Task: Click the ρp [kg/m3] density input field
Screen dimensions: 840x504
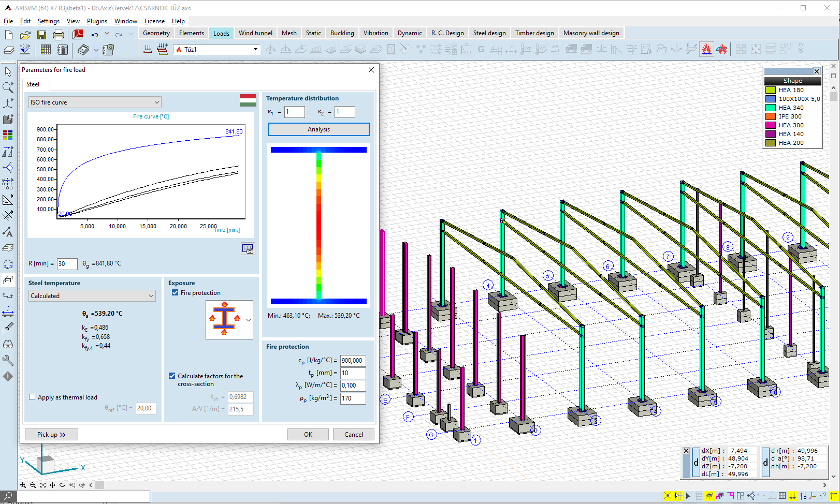Action: click(353, 398)
